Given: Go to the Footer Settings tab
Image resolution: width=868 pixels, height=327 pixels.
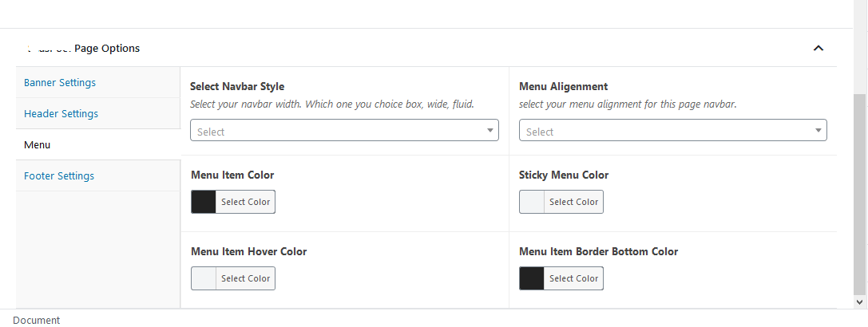Looking at the screenshot, I should (x=59, y=175).
